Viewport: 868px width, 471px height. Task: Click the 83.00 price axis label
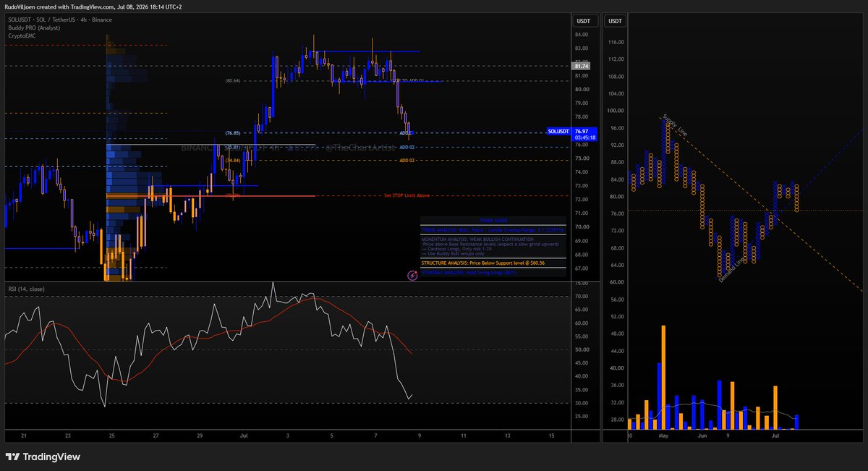tap(580, 48)
